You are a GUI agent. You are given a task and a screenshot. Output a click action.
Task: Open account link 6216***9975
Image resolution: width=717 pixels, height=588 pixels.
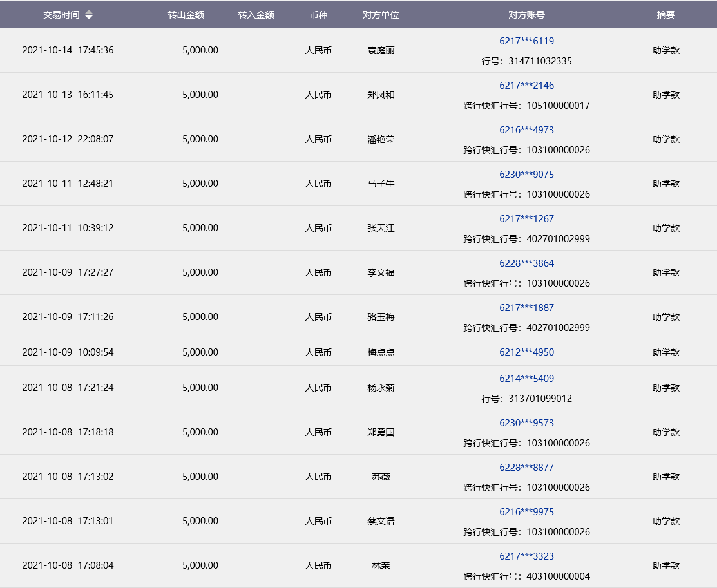pos(526,512)
